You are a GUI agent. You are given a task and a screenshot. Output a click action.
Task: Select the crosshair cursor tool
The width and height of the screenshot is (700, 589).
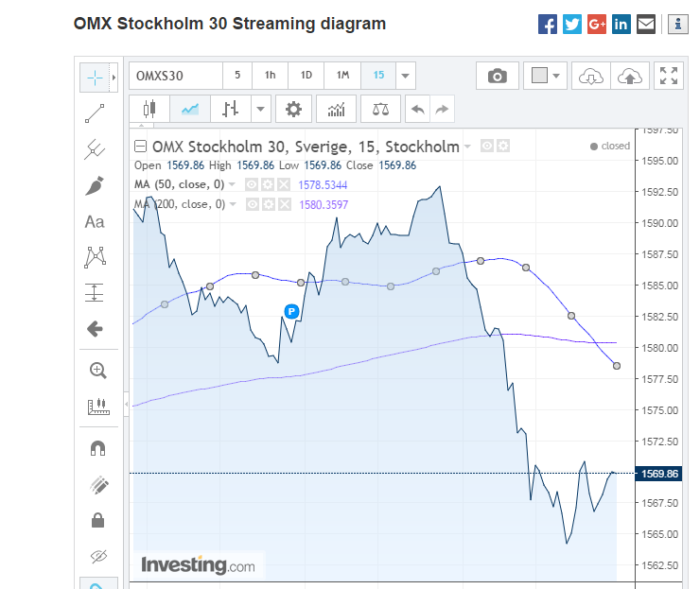pyautogui.click(x=95, y=78)
